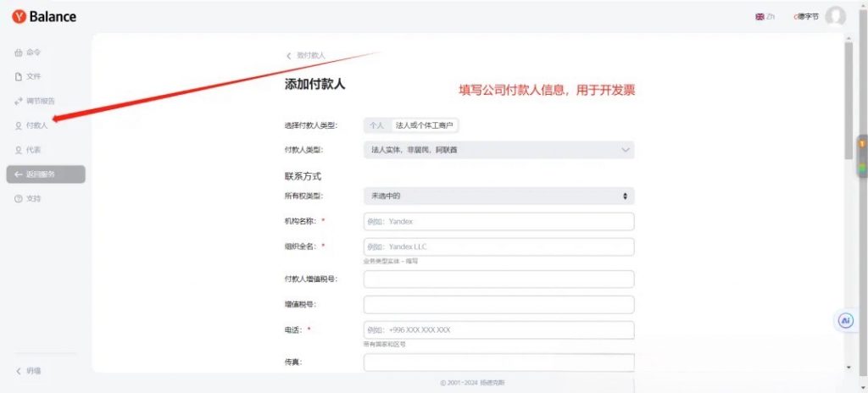Click the 返回服务 back-to-service button
Screen dimensions: 868x393
point(45,174)
